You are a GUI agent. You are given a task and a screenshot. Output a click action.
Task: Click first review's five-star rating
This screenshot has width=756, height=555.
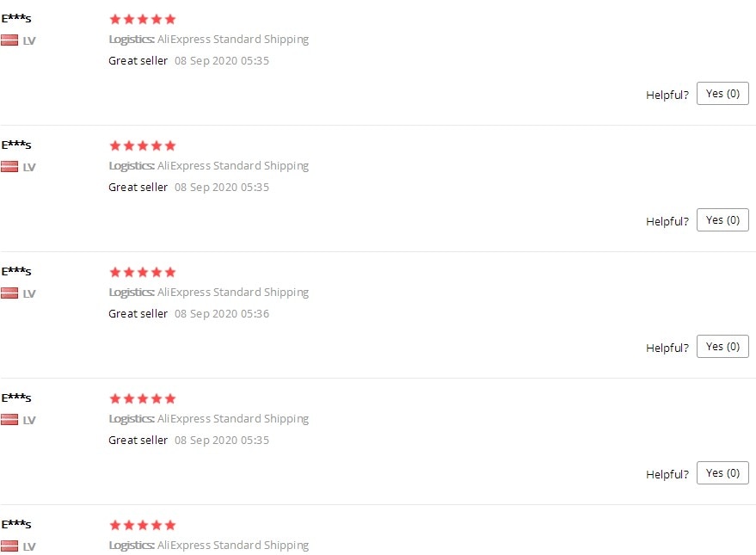tap(142, 19)
